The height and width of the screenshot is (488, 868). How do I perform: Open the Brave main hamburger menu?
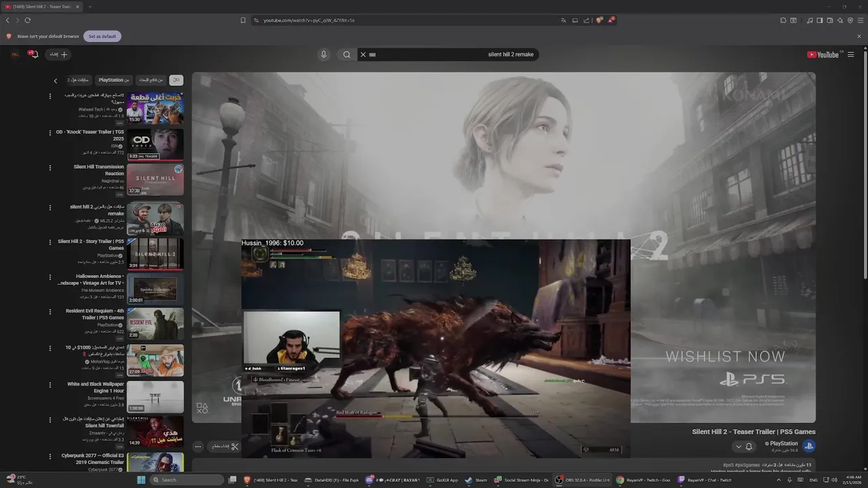(x=861, y=20)
